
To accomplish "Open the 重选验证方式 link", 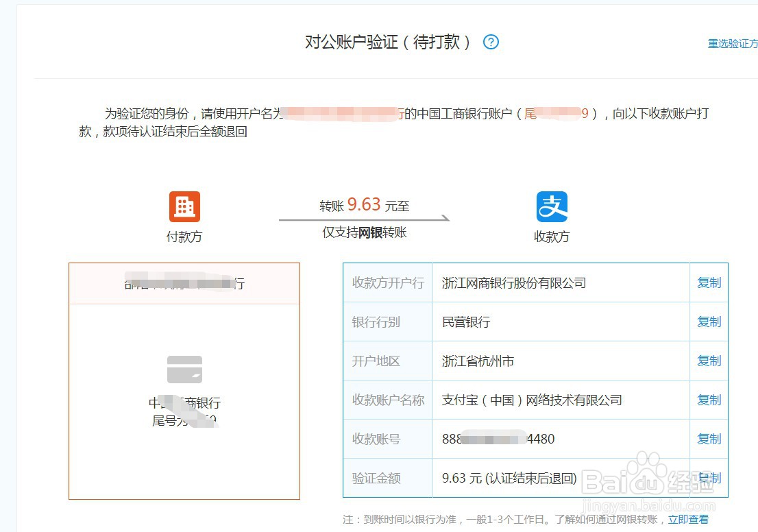I will click(x=733, y=43).
